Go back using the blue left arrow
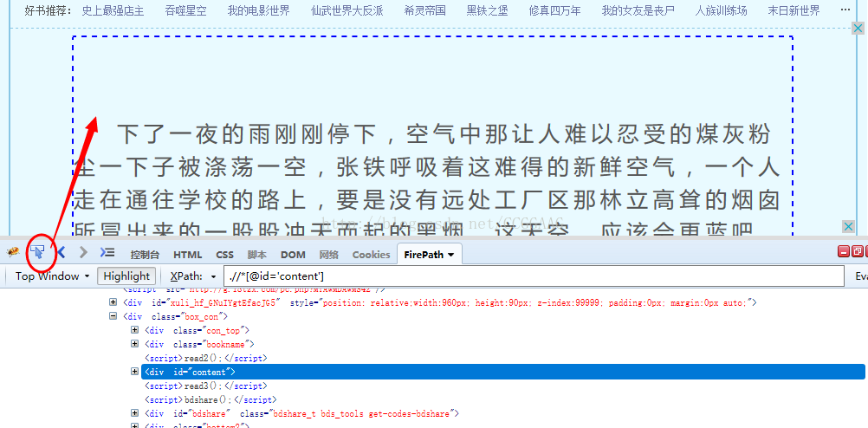Screen dimensions: 868x428 (62, 252)
